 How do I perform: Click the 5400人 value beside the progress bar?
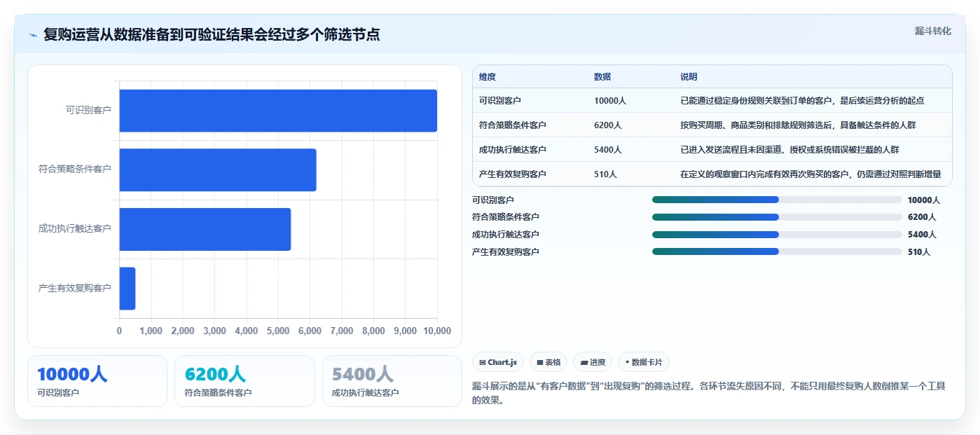coord(922,235)
